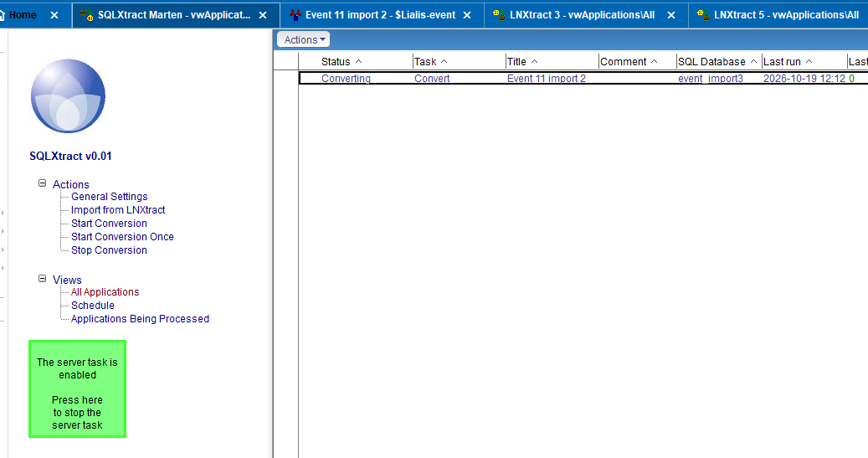Click the 2026-10-19 12:12 last run cell
Image resolution: width=868 pixels, height=458 pixels.
tap(804, 78)
